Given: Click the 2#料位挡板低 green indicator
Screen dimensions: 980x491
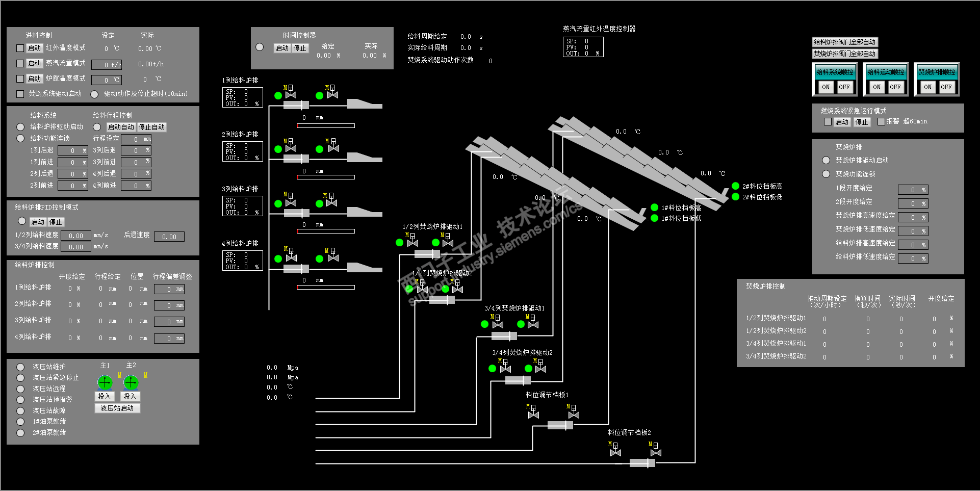Looking at the screenshot, I should (x=736, y=196).
